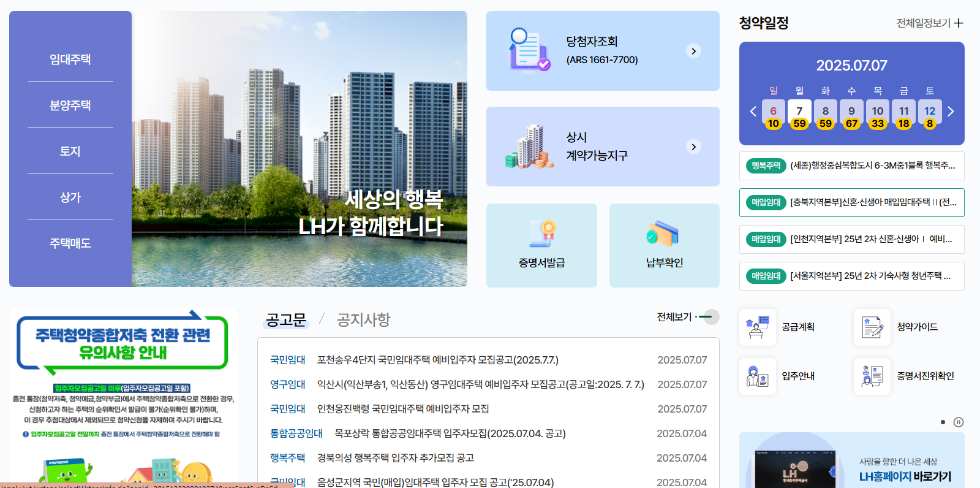This screenshot has height=488, width=980.
Task: Click the 청약가이드 document icon
Action: click(872, 327)
